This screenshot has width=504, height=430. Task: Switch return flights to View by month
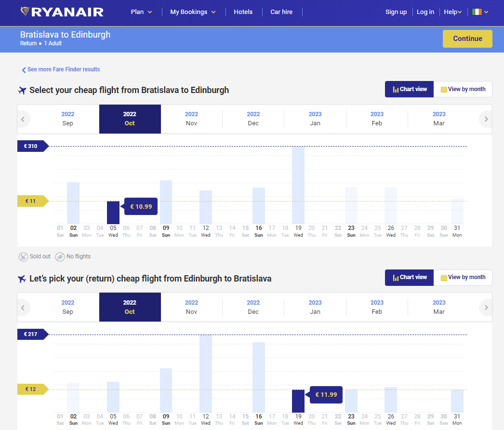pyautogui.click(x=463, y=278)
